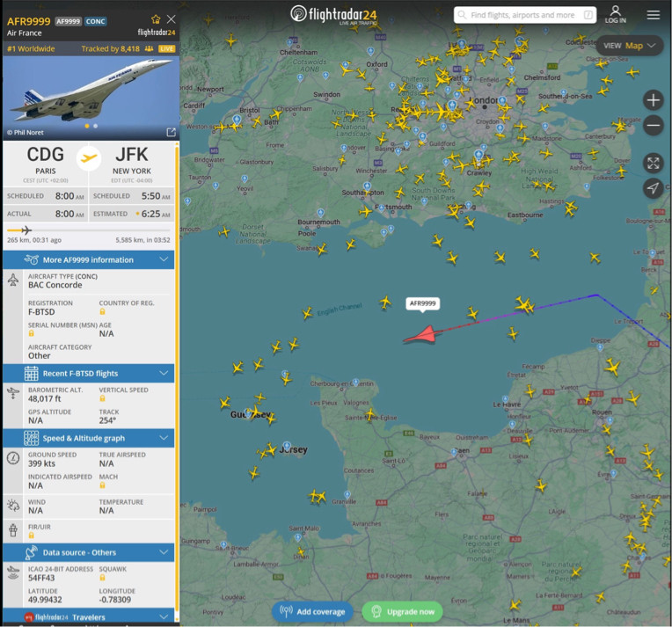Click the Cheltenham airport pin
Viewport: 672px width, 627px height.
click(290, 42)
